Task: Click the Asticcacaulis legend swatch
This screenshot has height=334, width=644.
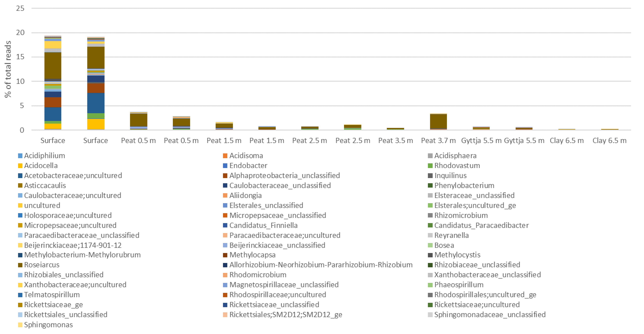Action: click(x=20, y=186)
